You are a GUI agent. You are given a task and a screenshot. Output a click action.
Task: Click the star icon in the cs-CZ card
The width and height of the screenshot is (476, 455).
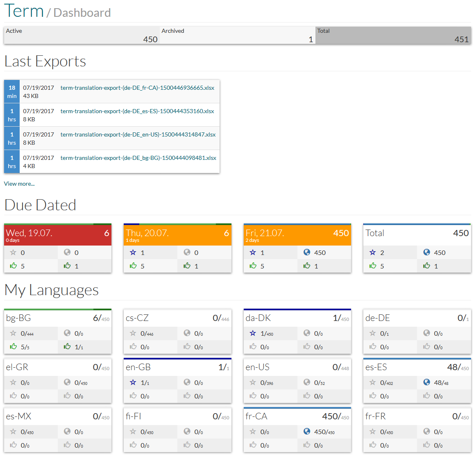[133, 333]
